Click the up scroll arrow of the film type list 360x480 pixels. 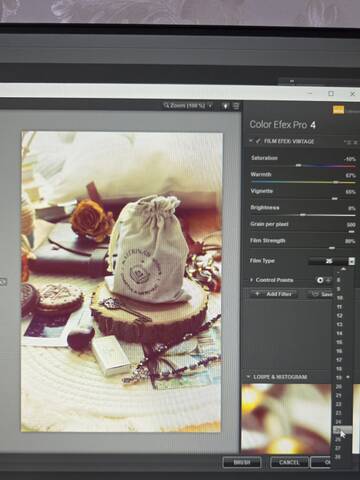343,269
